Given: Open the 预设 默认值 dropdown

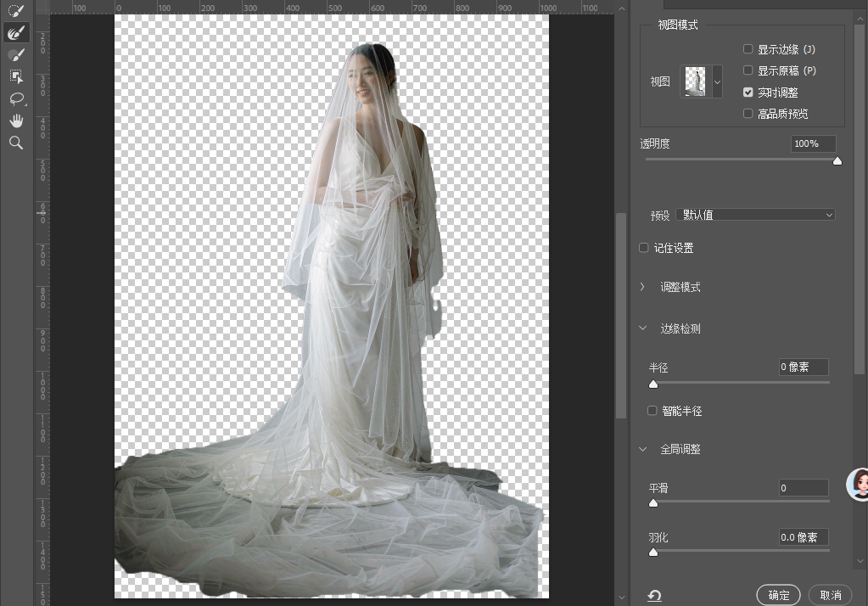Looking at the screenshot, I should click(x=755, y=215).
